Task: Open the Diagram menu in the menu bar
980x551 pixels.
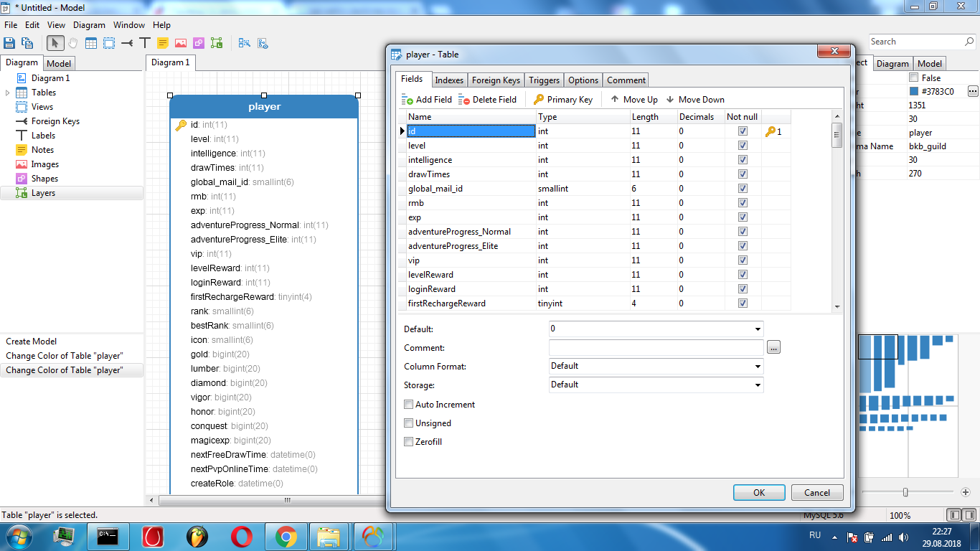Action: click(x=89, y=24)
